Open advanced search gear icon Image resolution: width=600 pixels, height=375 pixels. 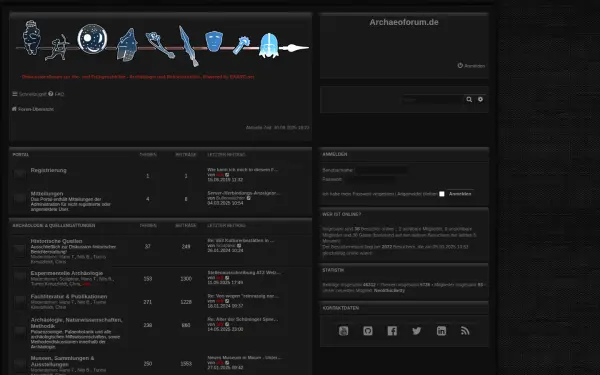(x=481, y=99)
